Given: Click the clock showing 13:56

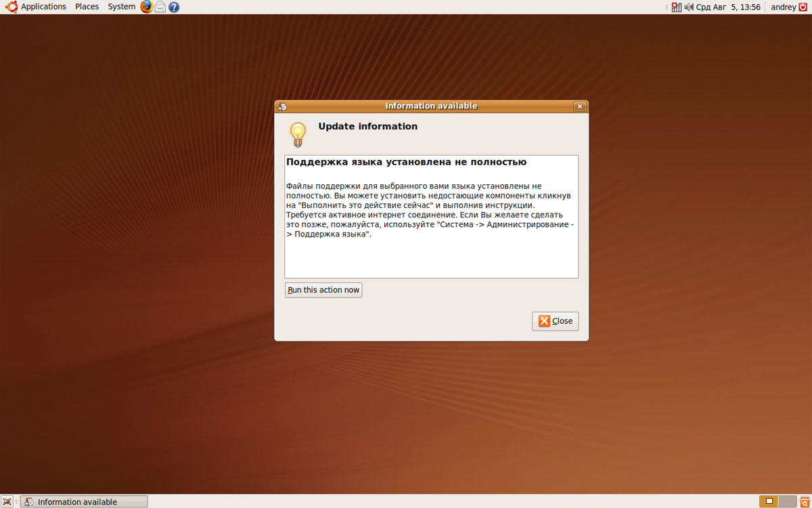Looking at the screenshot, I should [729, 7].
